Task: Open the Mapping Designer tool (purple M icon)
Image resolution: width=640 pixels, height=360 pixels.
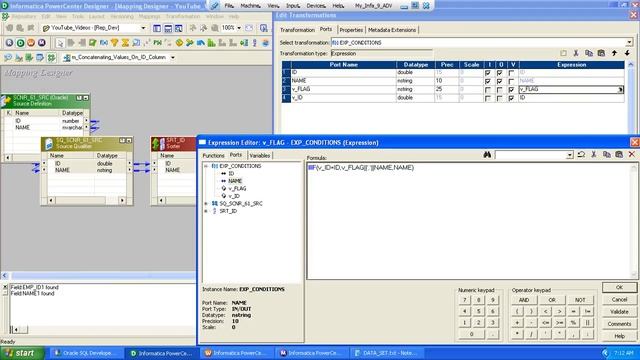Action: coord(42,43)
